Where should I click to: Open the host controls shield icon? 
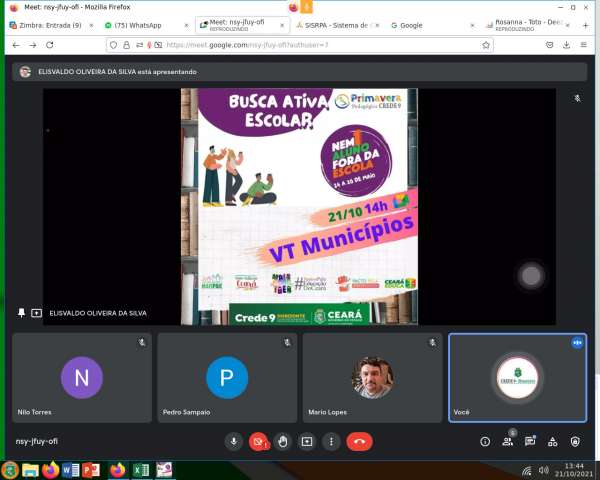575,441
